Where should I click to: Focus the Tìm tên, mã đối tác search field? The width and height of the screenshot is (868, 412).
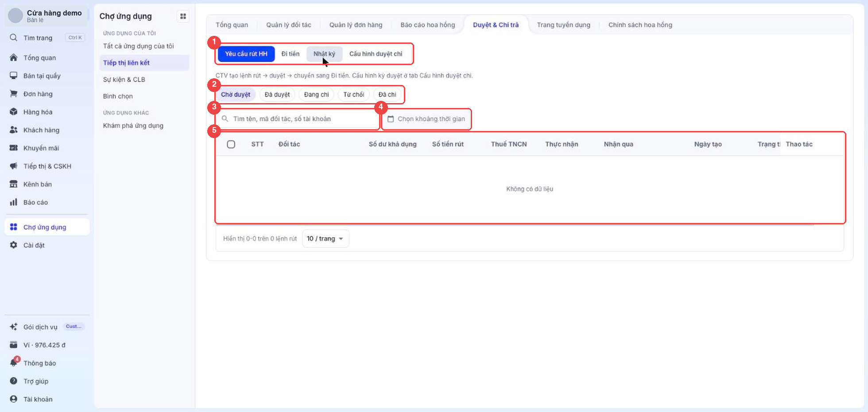298,119
